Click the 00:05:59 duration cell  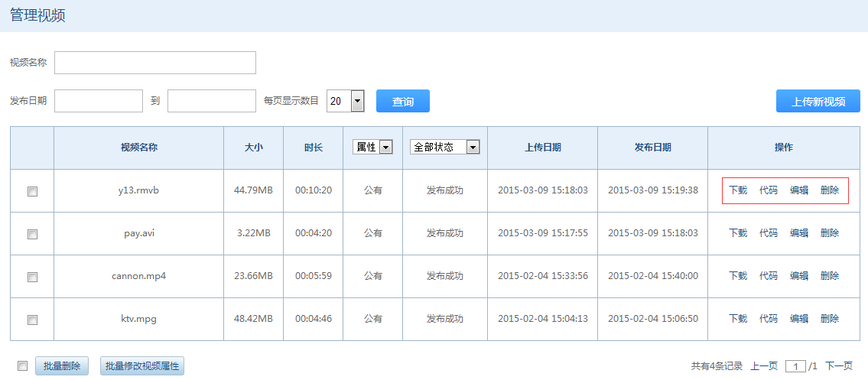tap(314, 275)
